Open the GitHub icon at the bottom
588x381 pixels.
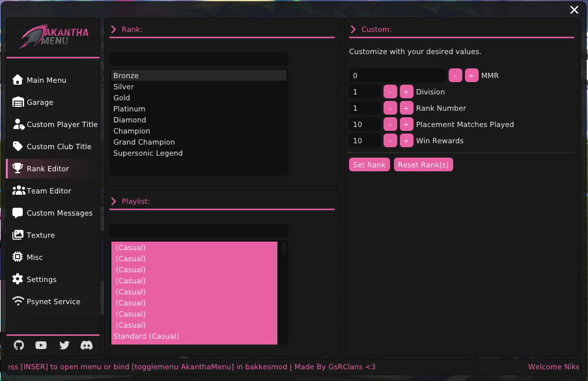tap(18, 345)
